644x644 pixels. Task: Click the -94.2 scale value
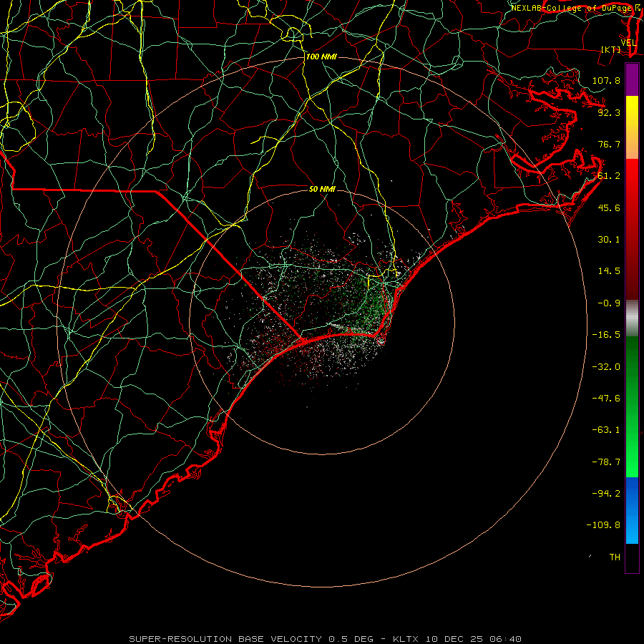[x=606, y=493]
